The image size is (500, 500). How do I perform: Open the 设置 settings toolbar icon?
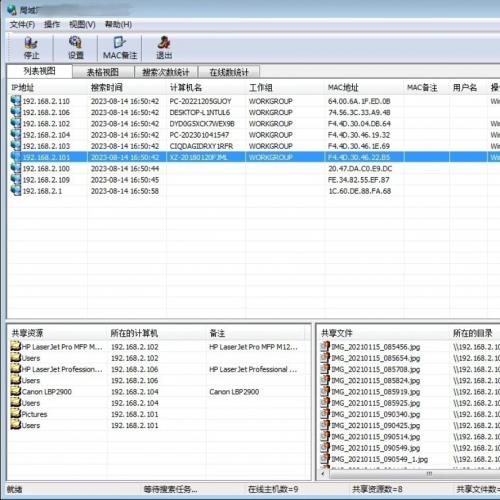pyautogui.click(x=75, y=43)
